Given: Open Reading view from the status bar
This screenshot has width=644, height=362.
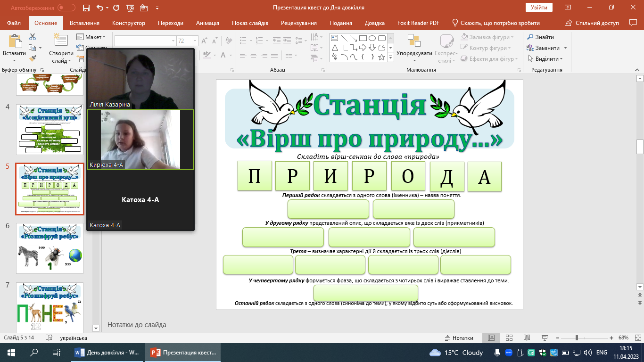Looking at the screenshot, I should point(526,338).
